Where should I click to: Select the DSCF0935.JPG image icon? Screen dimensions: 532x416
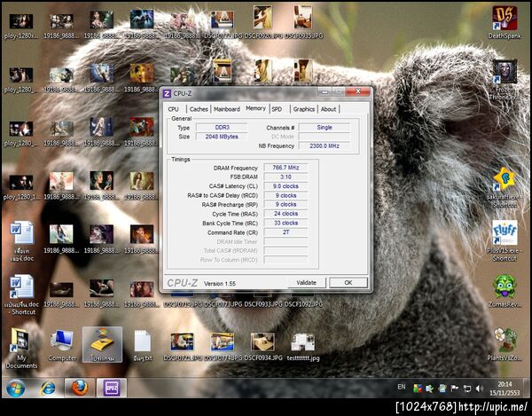pyautogui.click(x=303, y=17)
